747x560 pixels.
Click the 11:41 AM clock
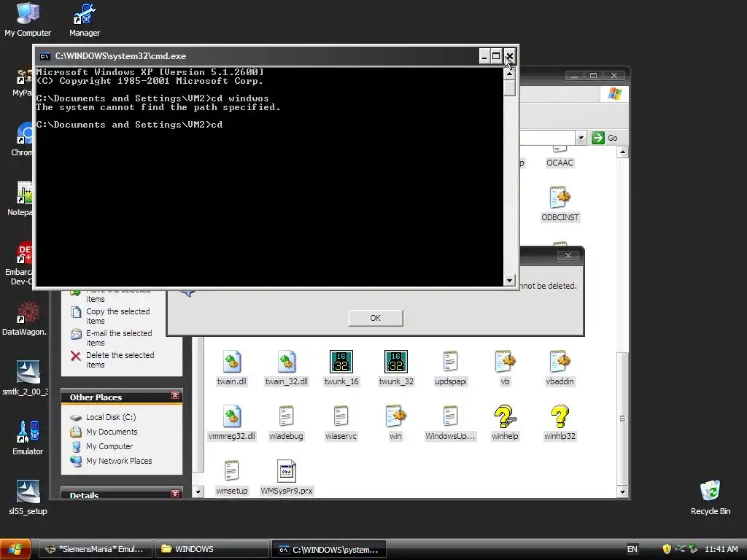[x=721, y=549]
